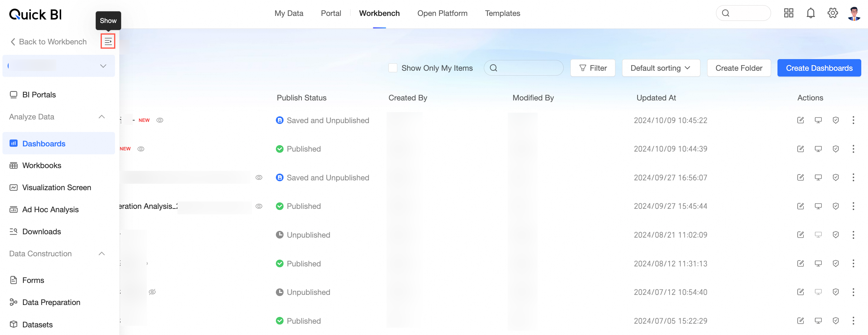
Task: Switch to the Open Platform tab
Action: 442,13
